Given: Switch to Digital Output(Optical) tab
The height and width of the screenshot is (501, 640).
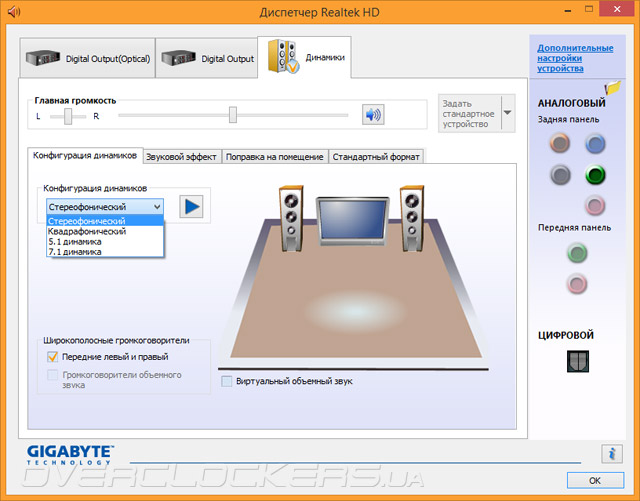Looking at the screenshot, I should pyautogui.click(x=87, y=58).
